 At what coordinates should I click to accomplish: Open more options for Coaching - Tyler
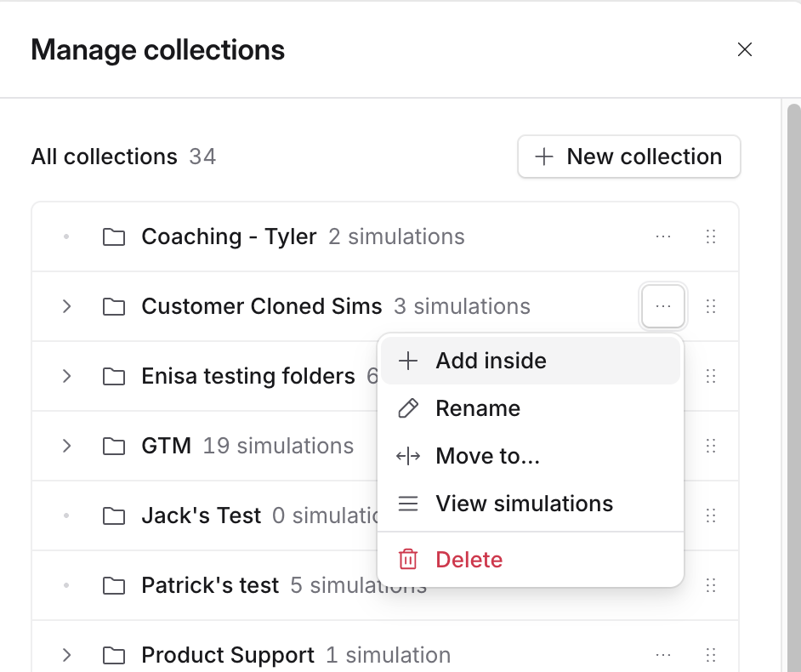pyautogui.click(x=663, y=236)
